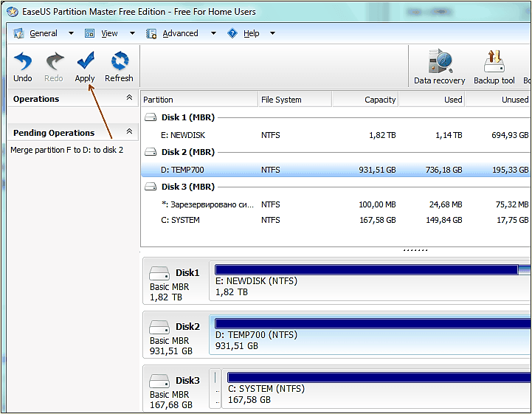Select the Зарезервировано system partition row
The image size is (532, 414).
click(x=336, y=204)
